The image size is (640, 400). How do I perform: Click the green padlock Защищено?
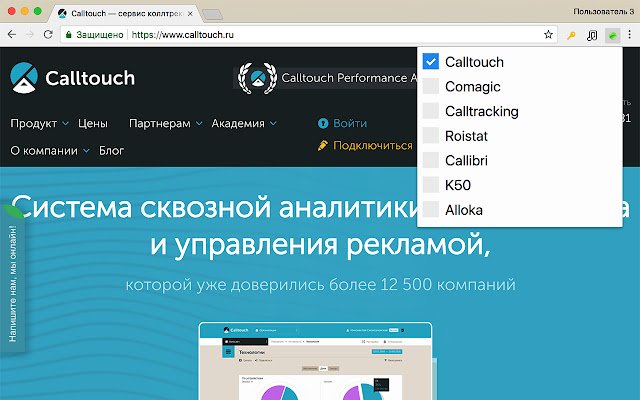[x=94, y=35]
